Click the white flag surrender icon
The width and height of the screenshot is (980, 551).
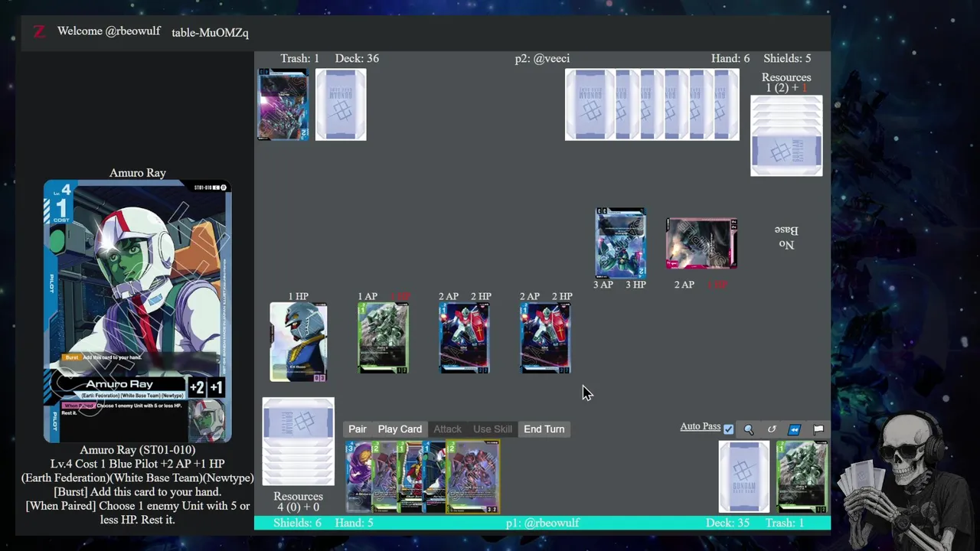(x=818, y=429)
